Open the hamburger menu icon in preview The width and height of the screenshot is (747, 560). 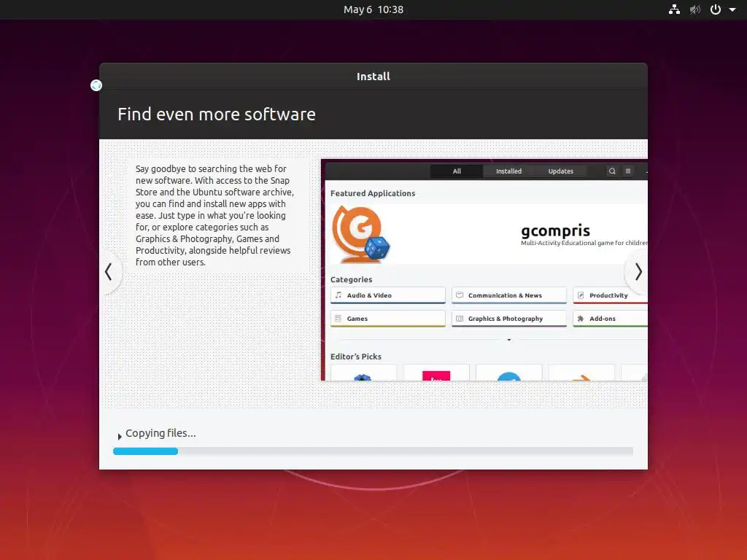[628, 171]
